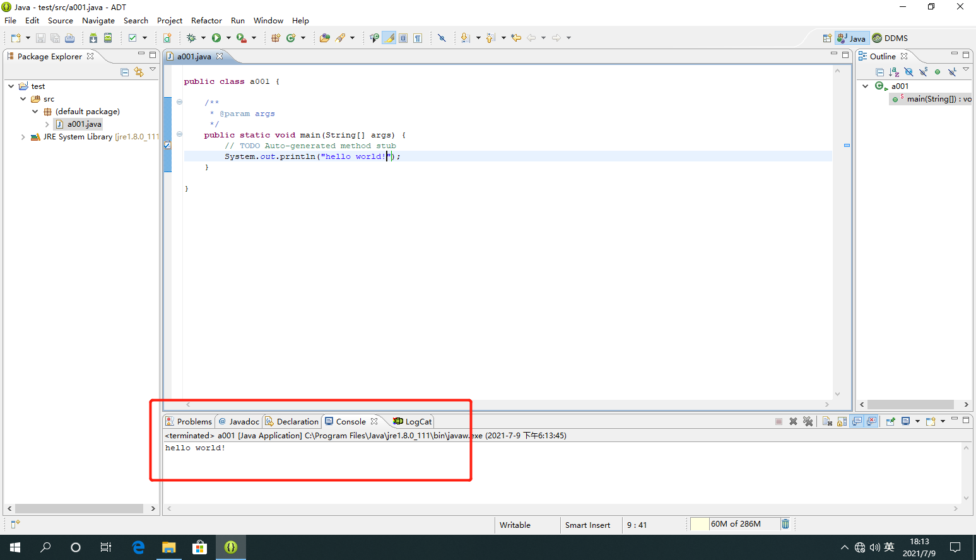Sort Outline members alphabetically
976x560 pixels.
[894, 72]
